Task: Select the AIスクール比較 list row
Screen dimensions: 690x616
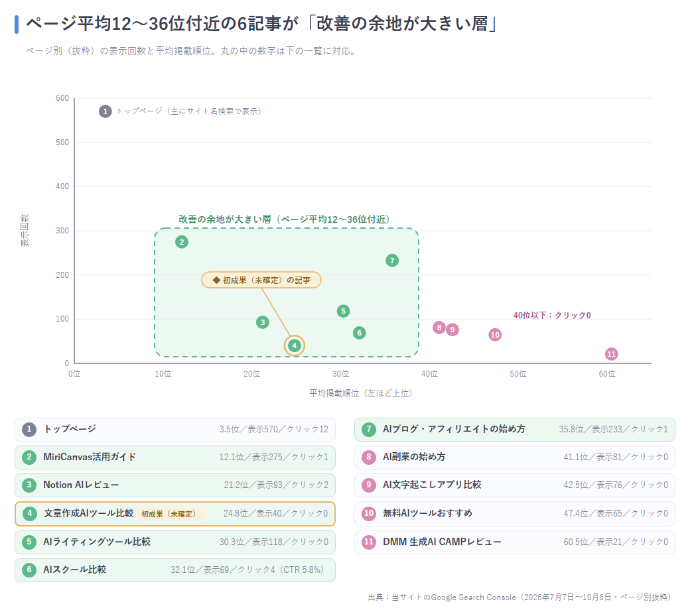Action: pos(175,570)
